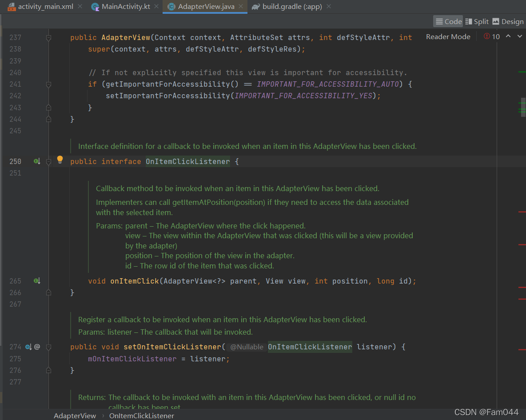This screenshot has width=526, height=420.
Task: Click green stripe mark at top of scrollbar
Action: [x=522, y=72]
